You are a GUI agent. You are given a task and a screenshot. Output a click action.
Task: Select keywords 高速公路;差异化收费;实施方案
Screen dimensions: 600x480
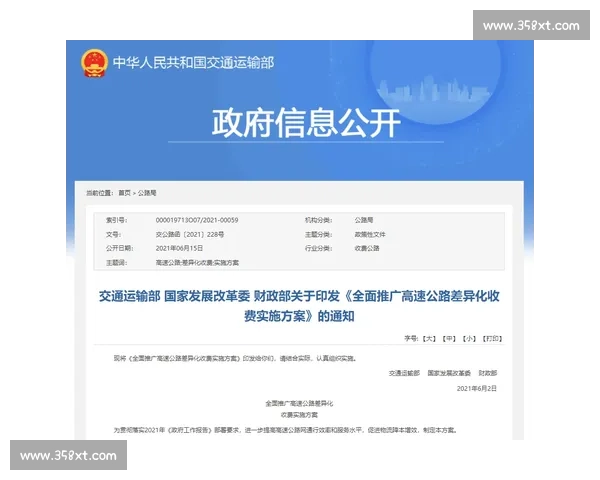pyautogui.click(x=197, y=263)
